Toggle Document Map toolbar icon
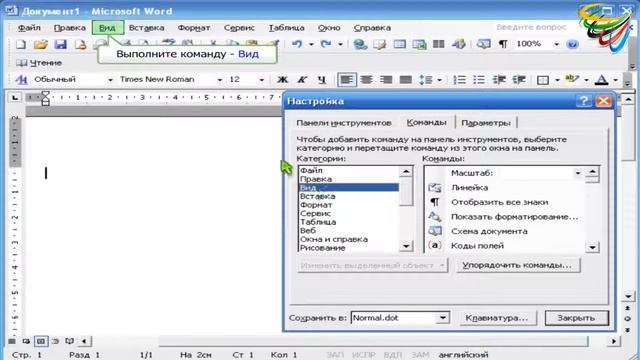The width and height of the screenshot is (640, 360). coord(484,44)
